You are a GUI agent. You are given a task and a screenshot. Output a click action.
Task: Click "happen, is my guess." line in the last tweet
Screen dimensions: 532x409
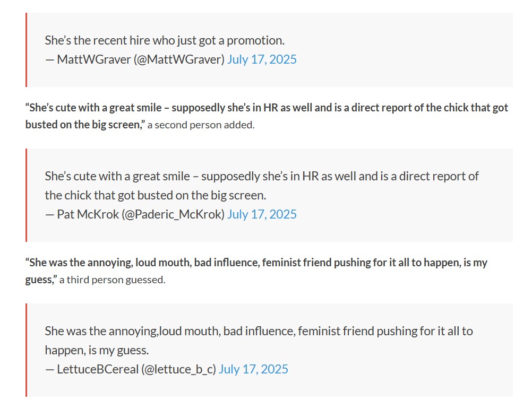click(x=97, y=350)
